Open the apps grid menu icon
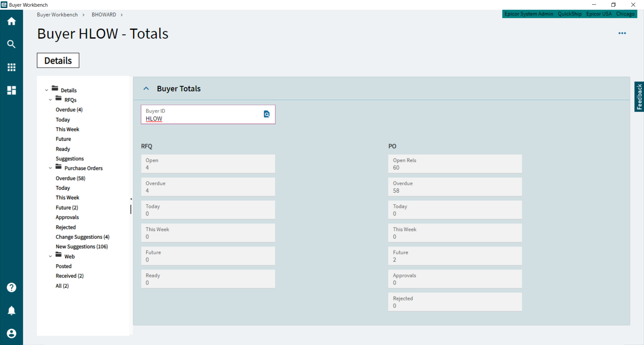The height and width of the screenshot is (345, 644). pyautogui.click(x=11, y=67)
